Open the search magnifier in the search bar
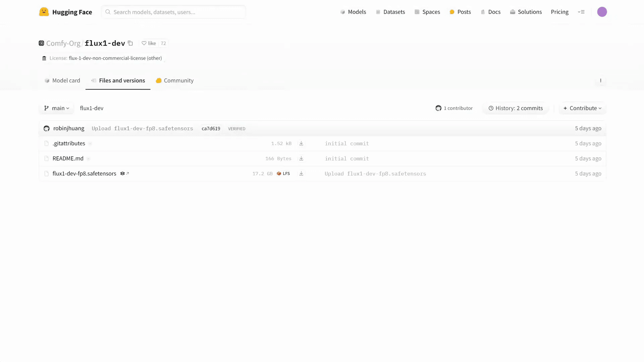 click(x=108, y=12)
